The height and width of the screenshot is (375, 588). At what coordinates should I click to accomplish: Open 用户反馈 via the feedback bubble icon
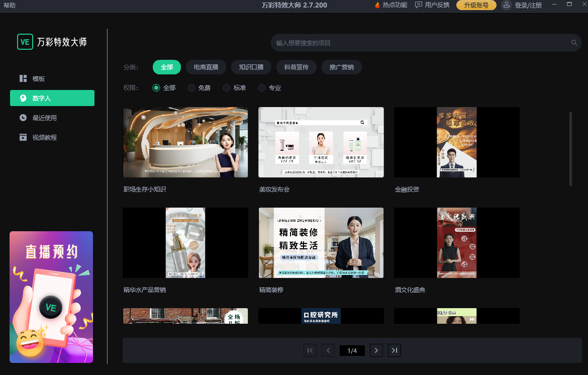pyautogui.click(x=417, y=6)
